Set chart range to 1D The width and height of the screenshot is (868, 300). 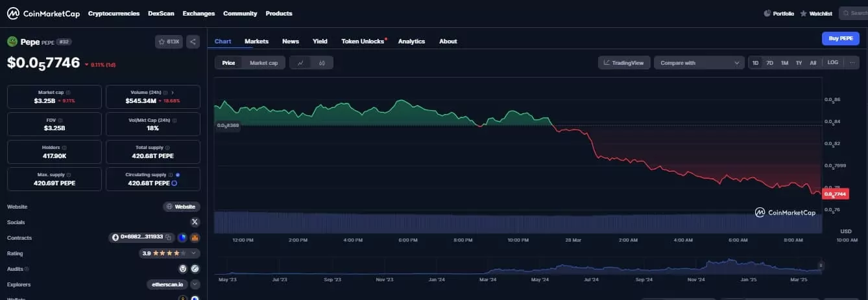(x=756, y=63)
